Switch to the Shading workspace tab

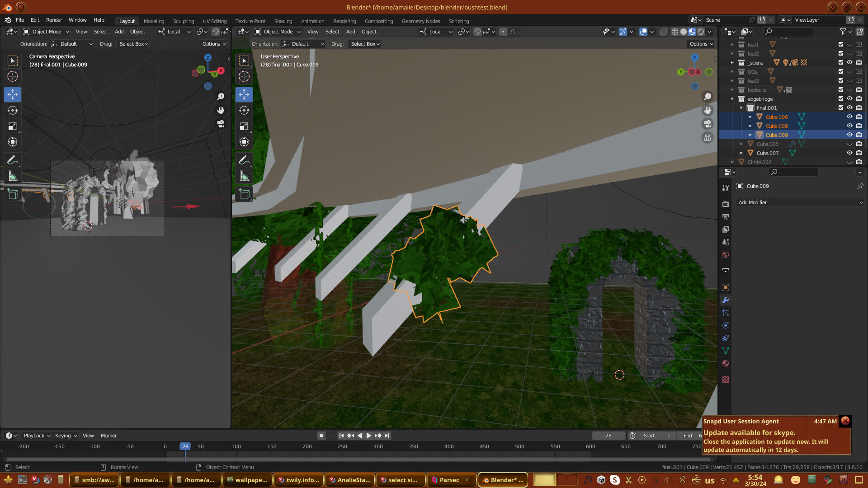(283, 21)
